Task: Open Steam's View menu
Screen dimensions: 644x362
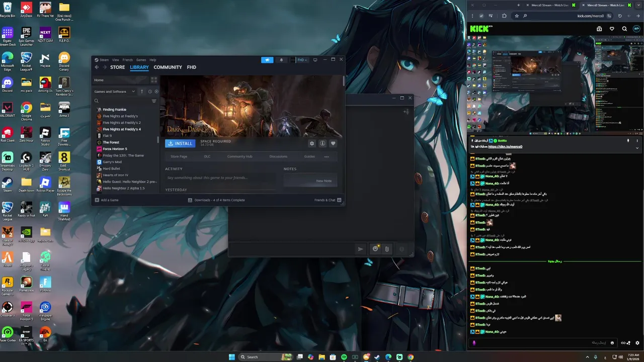Action: point(116,60)
